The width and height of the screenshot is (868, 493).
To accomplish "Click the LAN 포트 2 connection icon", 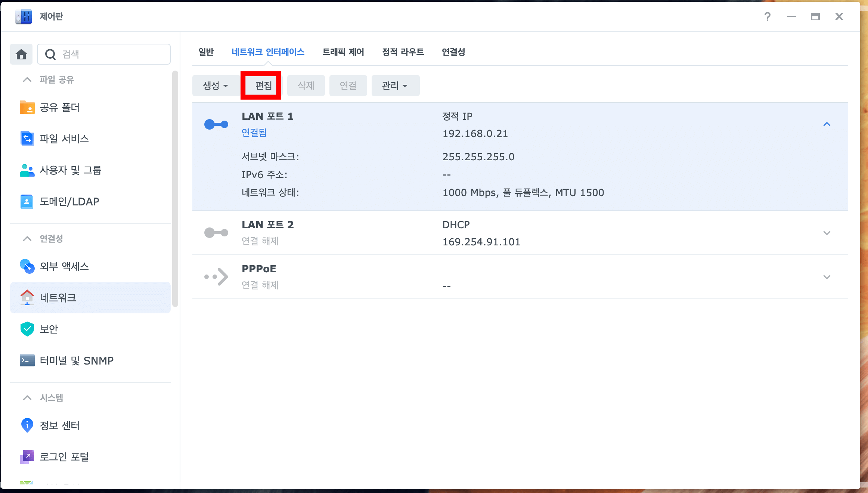I will pyautogui.click(x=216, y=233).
